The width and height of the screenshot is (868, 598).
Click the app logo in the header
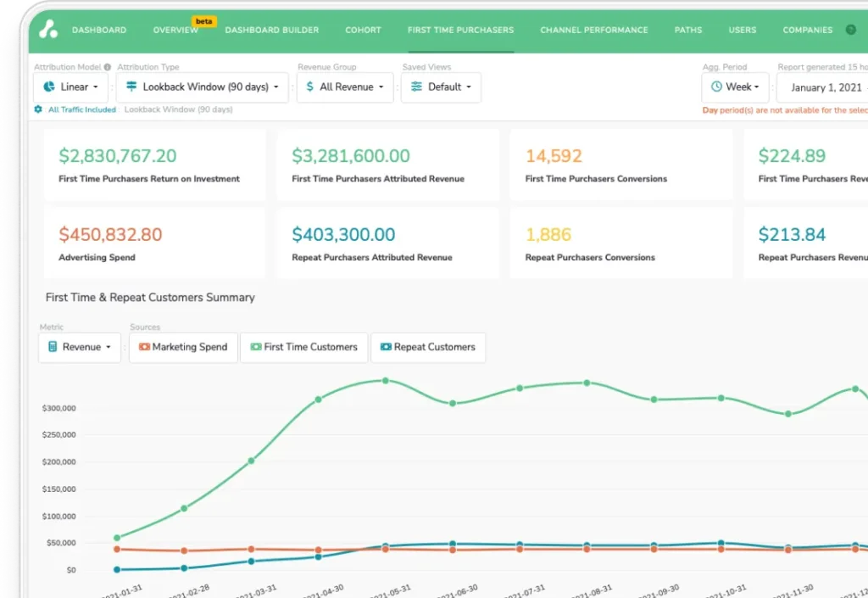click(49, 30)
